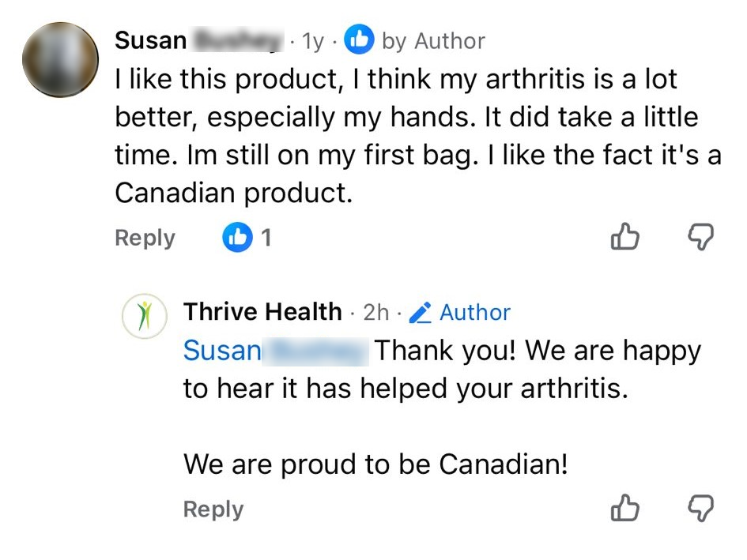Click the blue liked-by-Author thumbs badge
This screenshot has width=747, height=560.
pyautogui.click(x=360, y=39)
